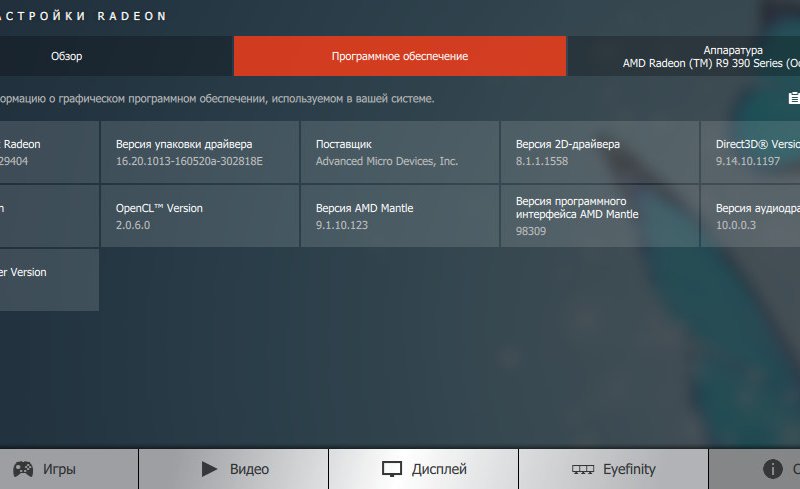Open the Eyefinity section
Screen dimensions: 800x489
click(613, 469)
